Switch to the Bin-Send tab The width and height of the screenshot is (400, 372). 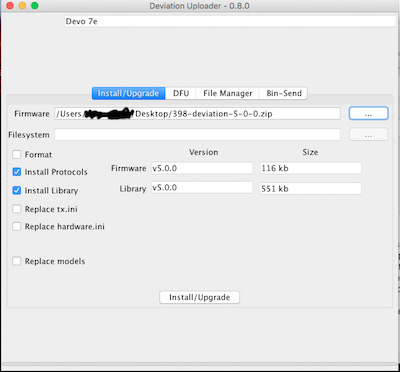[284, 93]
